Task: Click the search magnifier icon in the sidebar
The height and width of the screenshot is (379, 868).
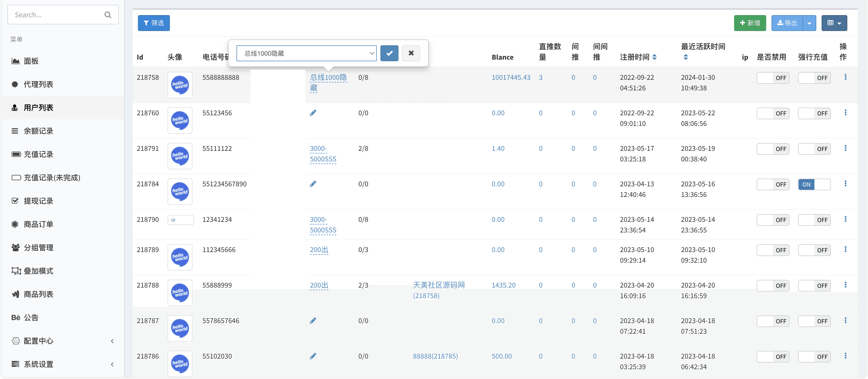Action: (x=108, y=15)
